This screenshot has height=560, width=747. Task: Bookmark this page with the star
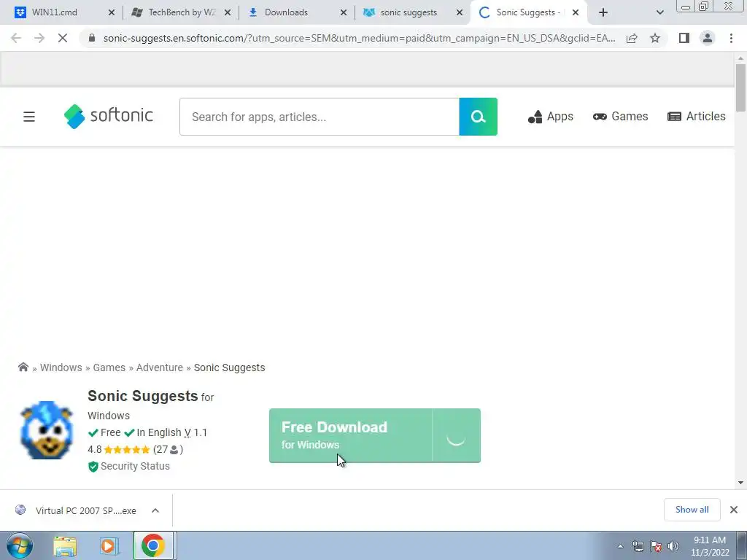point(655,38)
